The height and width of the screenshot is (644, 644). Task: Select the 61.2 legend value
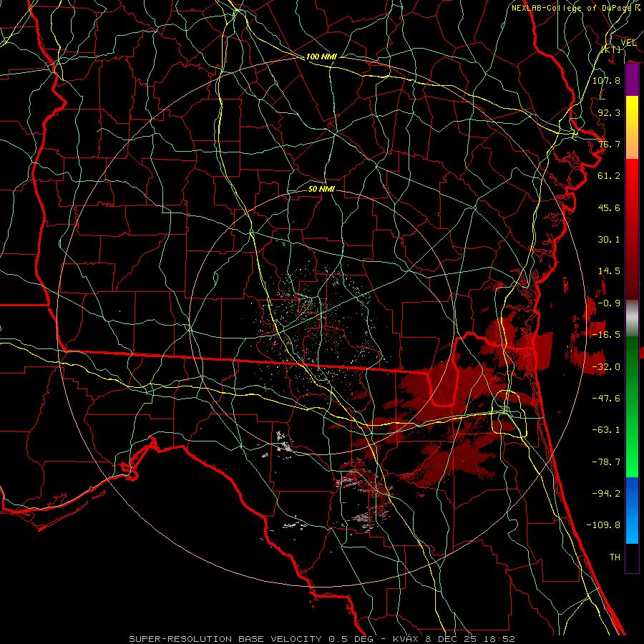609,176
